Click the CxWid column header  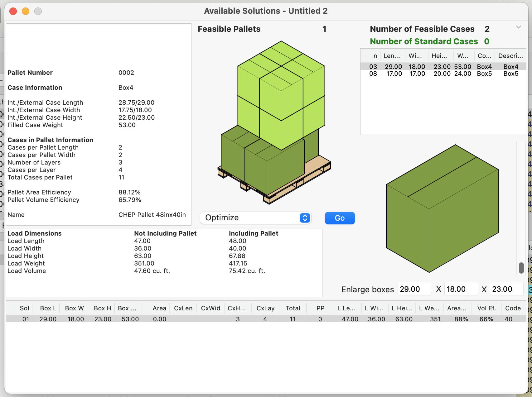210,308
